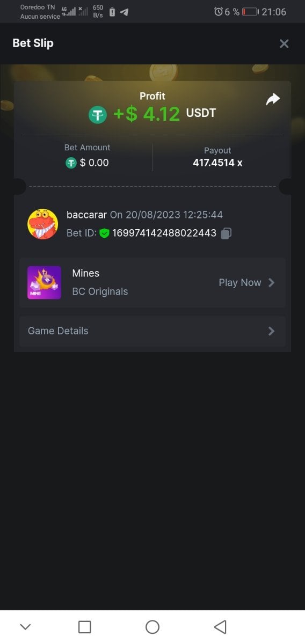Tap the Telegram icon in status bar
Image resolution: width=305 pixels, height=644 pixels.
point(124,12)
